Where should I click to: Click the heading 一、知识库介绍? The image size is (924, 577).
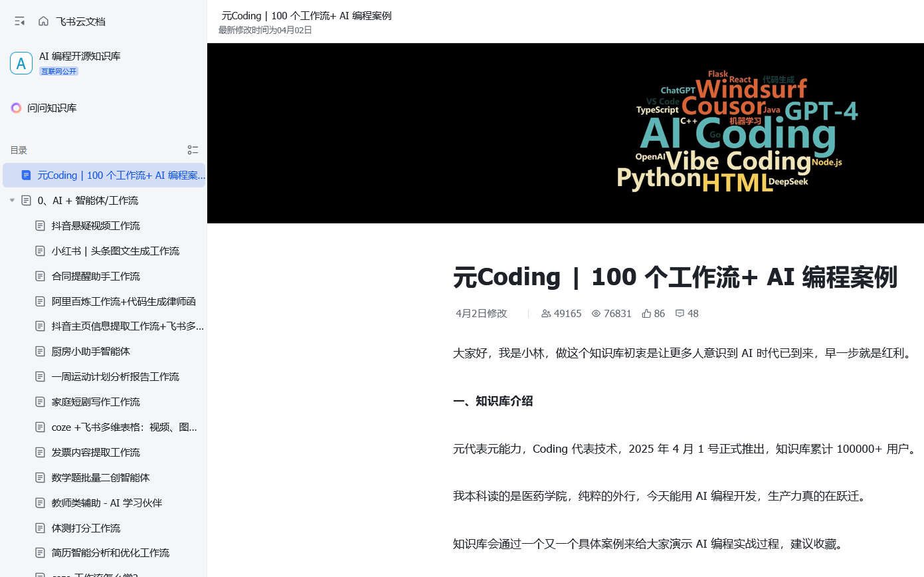click(493, 402)
